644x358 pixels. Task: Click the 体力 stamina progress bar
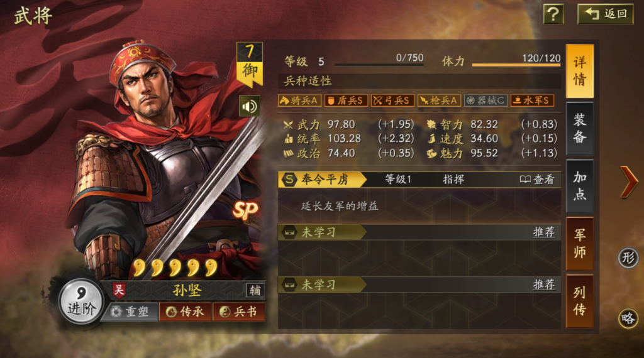click(516, 65)
